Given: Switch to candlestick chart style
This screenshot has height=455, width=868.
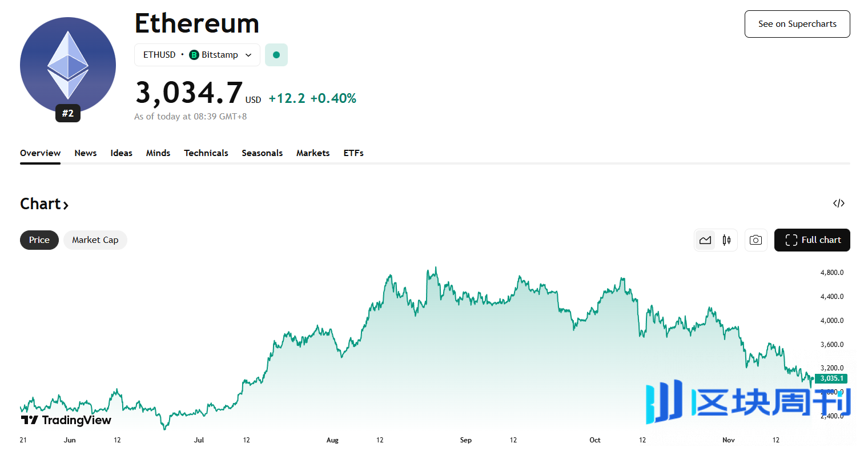Looking at the screenshot, I should [726, 240].
